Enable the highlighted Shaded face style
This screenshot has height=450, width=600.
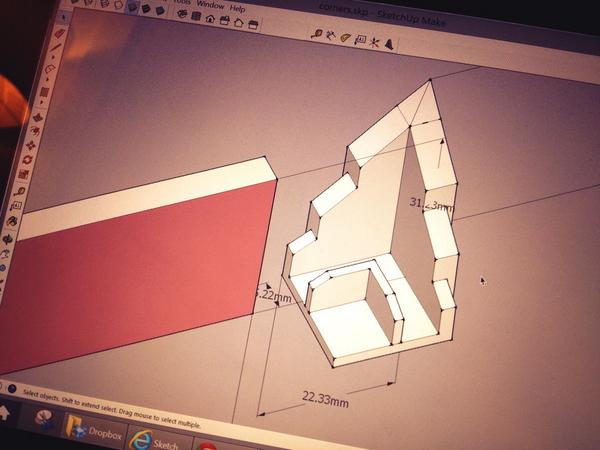point(132,7)
